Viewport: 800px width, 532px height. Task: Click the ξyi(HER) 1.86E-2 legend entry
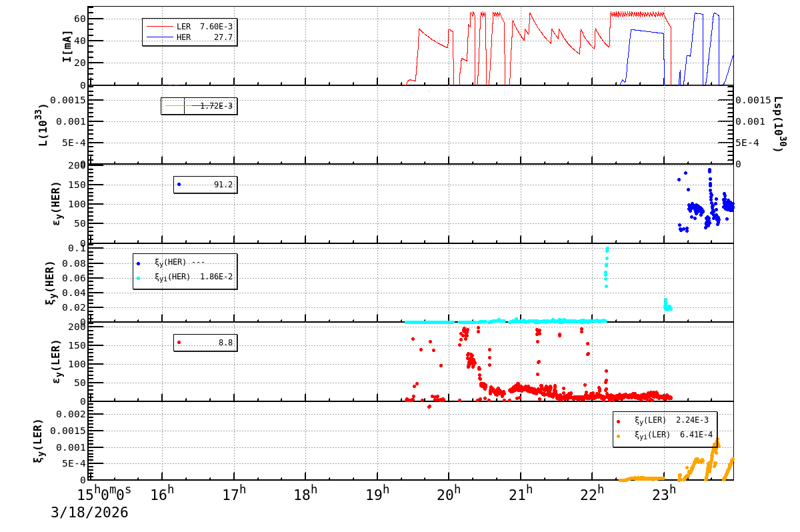pyautogui.click(x=185, y=277)
